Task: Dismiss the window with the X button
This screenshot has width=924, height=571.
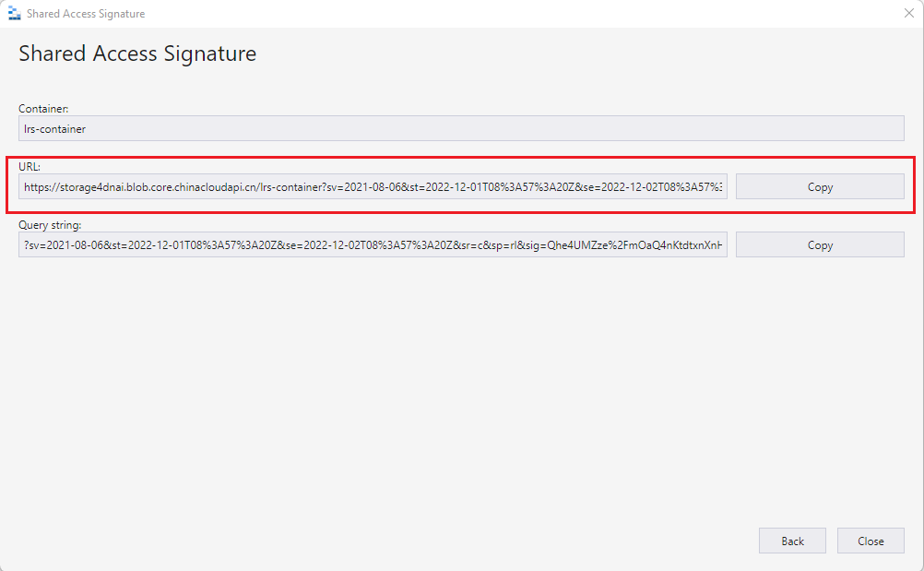Action: click(x=908, y=13)
